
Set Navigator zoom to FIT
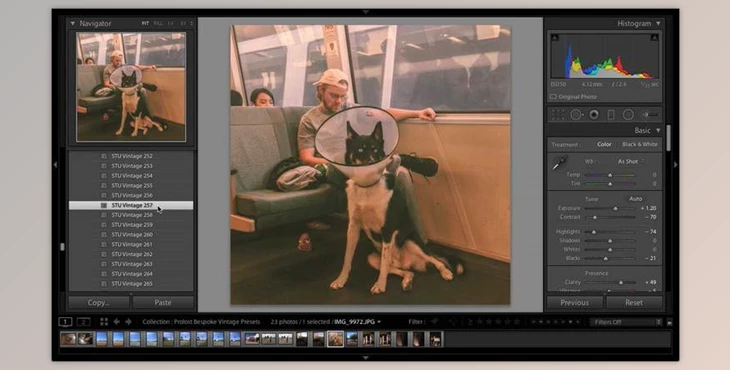pos(145,23)
